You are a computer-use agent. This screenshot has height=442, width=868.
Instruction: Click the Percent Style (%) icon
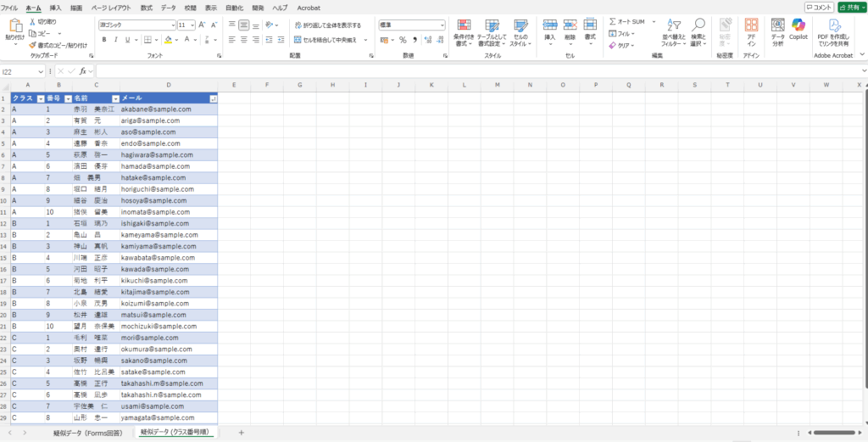point(403,40)
